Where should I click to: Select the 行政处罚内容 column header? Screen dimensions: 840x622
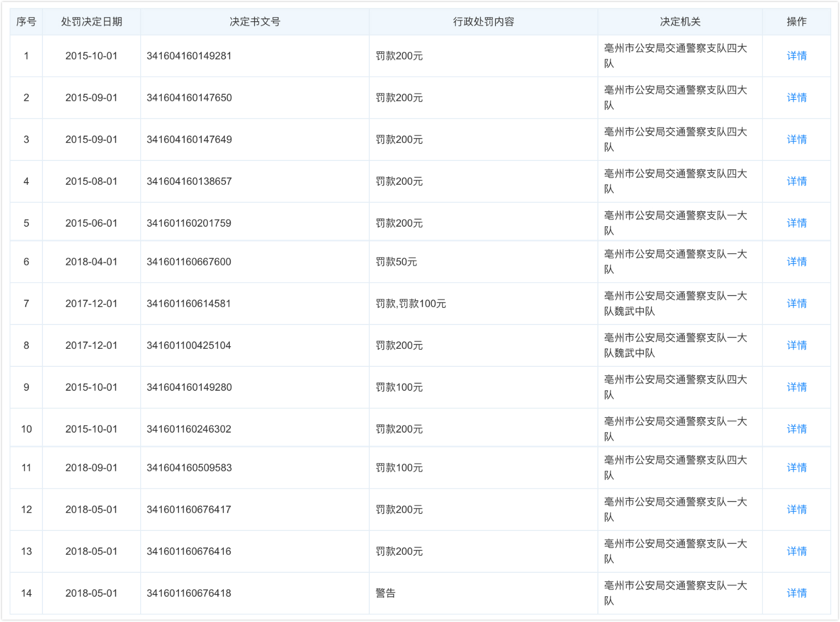483,22
